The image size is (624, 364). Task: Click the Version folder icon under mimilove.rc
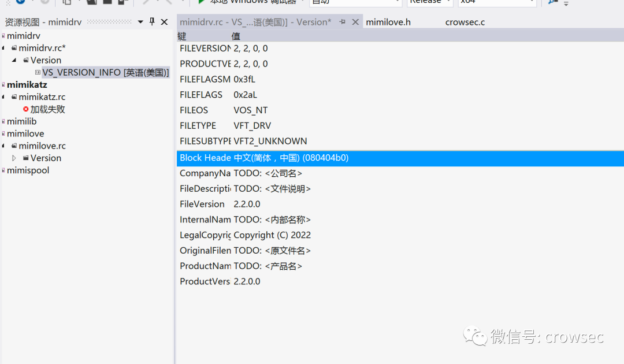pos(26,158)
